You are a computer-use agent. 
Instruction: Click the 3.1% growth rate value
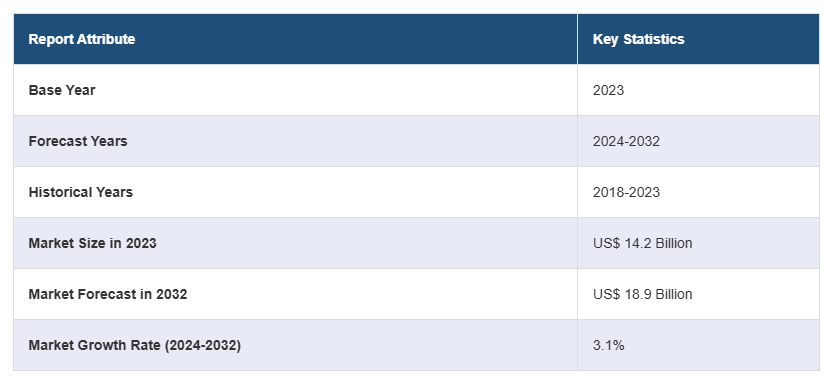608,345
